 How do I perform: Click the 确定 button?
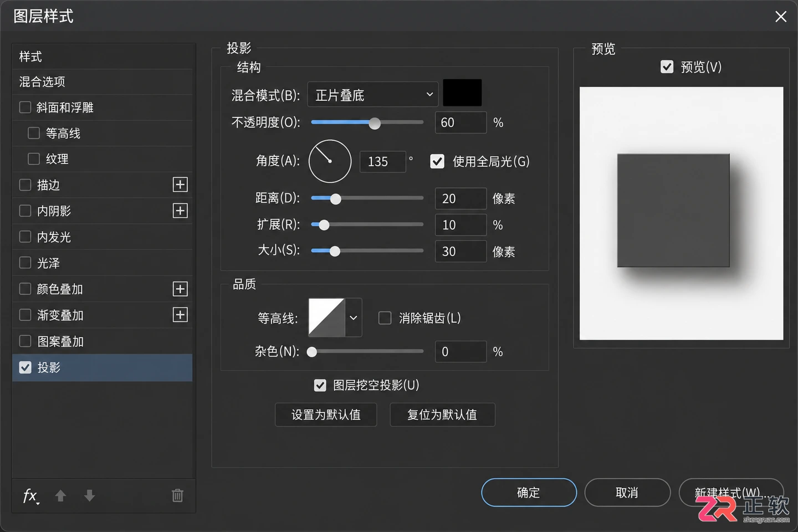[x=529, y=493]
